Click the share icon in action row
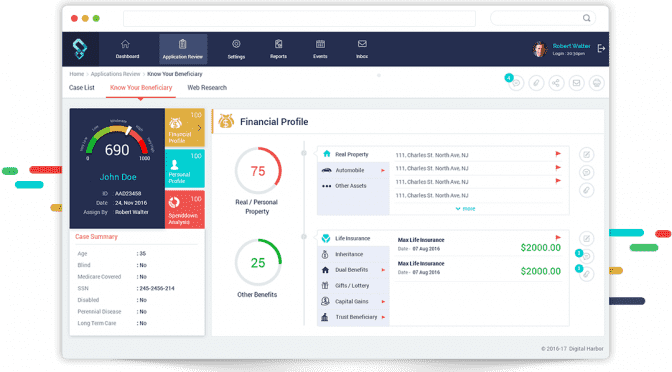672x372 pixels. (556, 83)
